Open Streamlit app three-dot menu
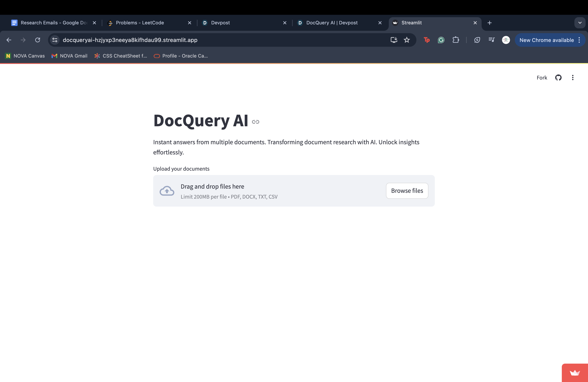This screenshot has width=588, height=382. pyautogui.click(x=572, y=78)
